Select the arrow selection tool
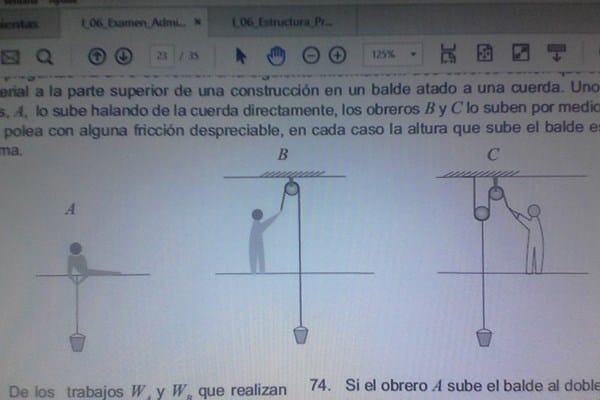Screen dimensions: 600x400 (240, 56)
